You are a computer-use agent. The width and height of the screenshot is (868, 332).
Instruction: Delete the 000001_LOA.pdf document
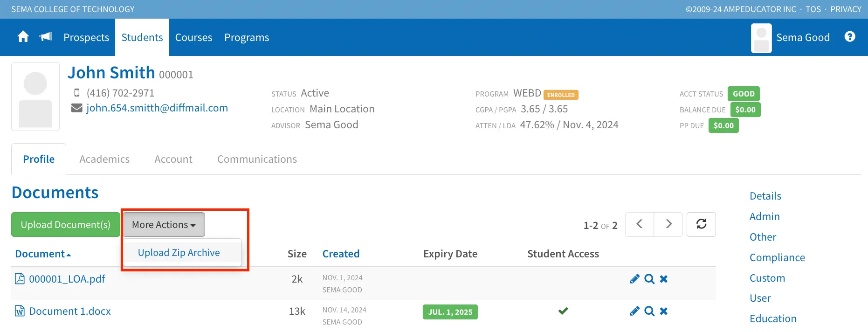coord(664,279)
